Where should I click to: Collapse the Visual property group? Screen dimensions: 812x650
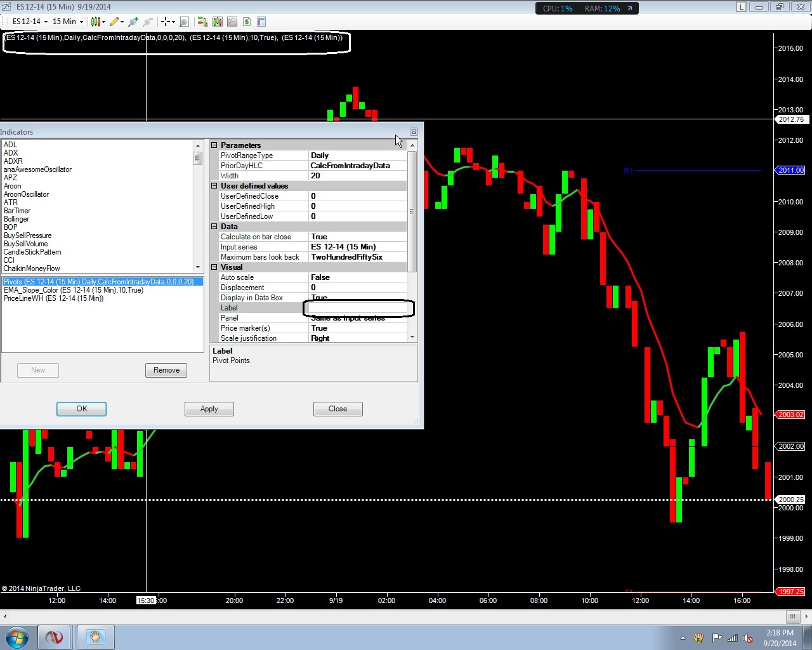click(214, 267)
